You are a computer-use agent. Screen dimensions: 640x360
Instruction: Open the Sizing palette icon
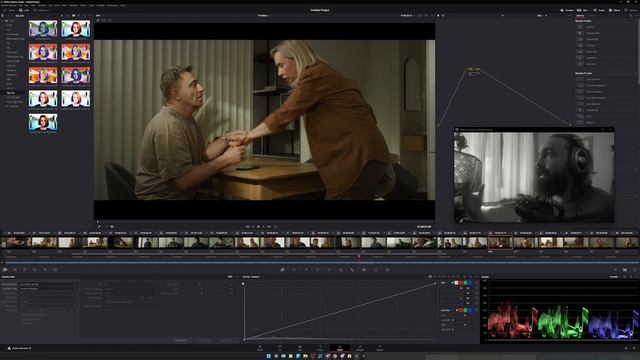[x=376, y=269]
